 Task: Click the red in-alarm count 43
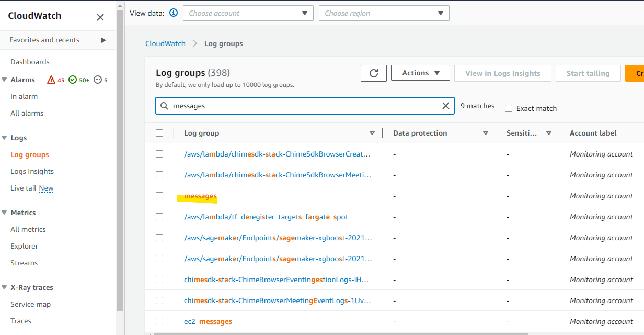56,80
